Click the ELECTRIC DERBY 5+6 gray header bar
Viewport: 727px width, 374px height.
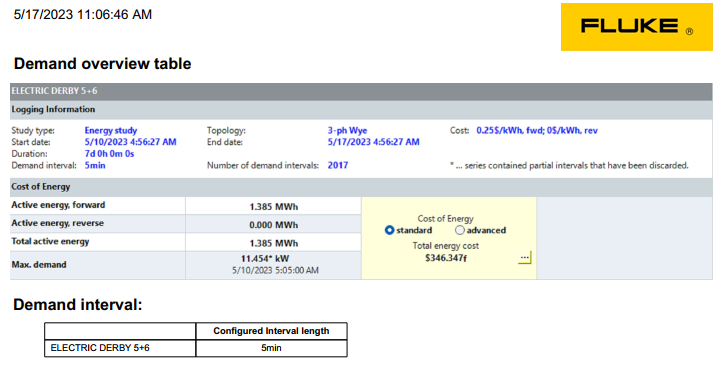pyautogui.click(x=361, y=91)
